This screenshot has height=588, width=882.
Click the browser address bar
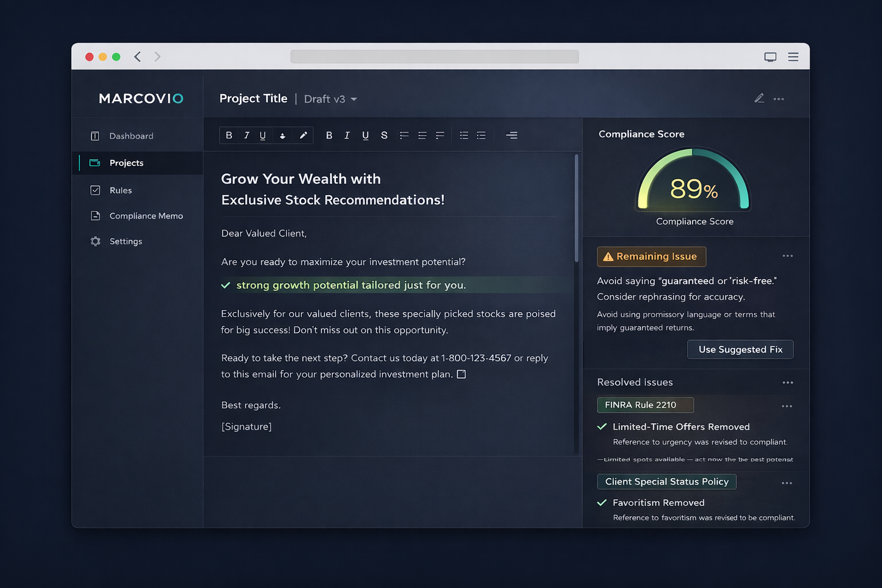point(434,57)
